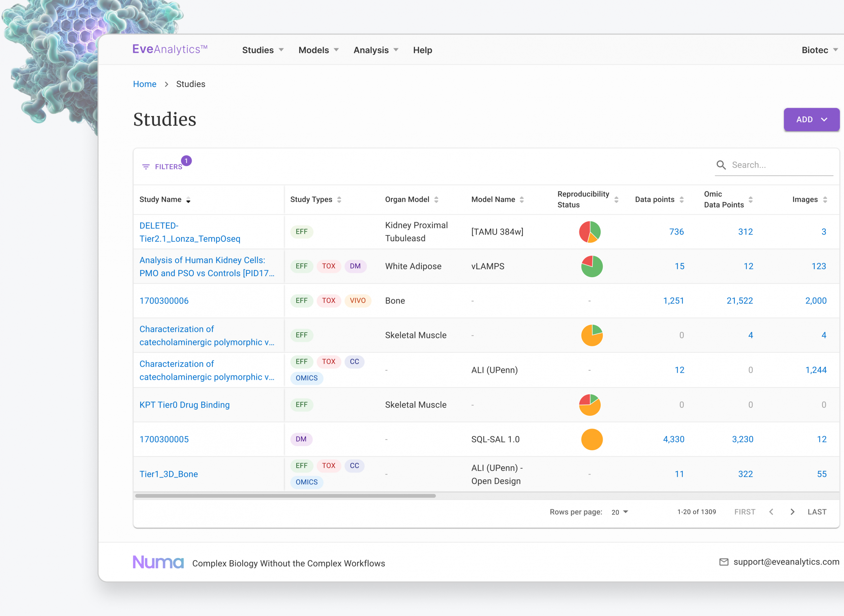
Task: Click the EveAnalytics logo
Action: pos(170,49)
